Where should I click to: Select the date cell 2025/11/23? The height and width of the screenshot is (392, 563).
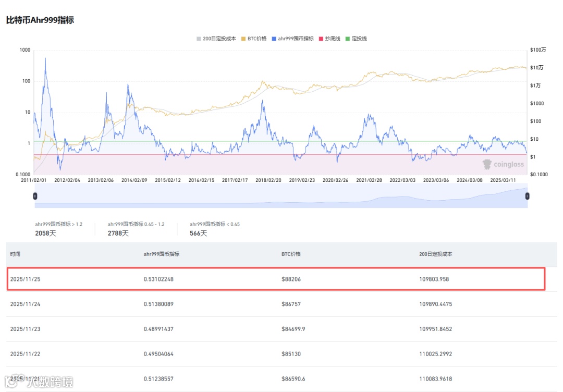[25, 329]
